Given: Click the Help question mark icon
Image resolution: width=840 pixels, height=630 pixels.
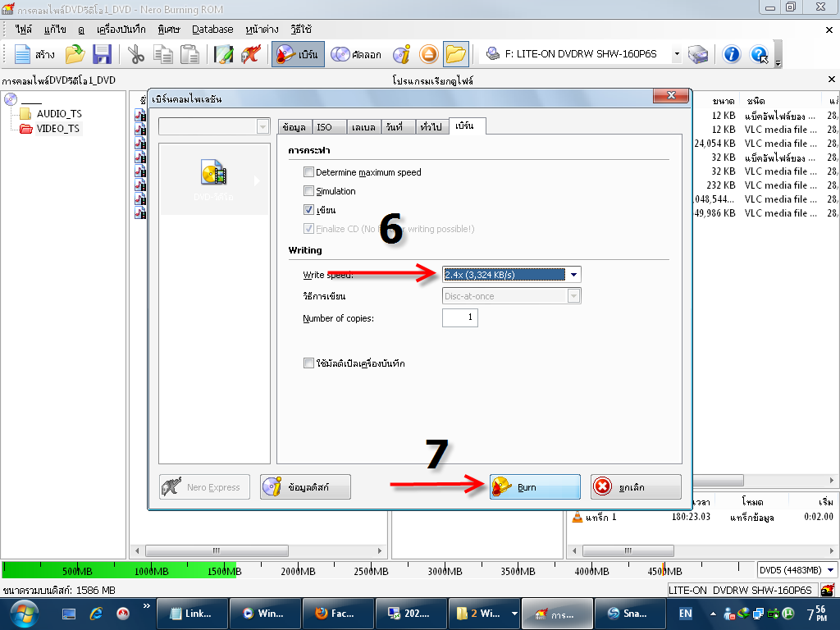Looking at the screenshot, I should coord(759,54).
